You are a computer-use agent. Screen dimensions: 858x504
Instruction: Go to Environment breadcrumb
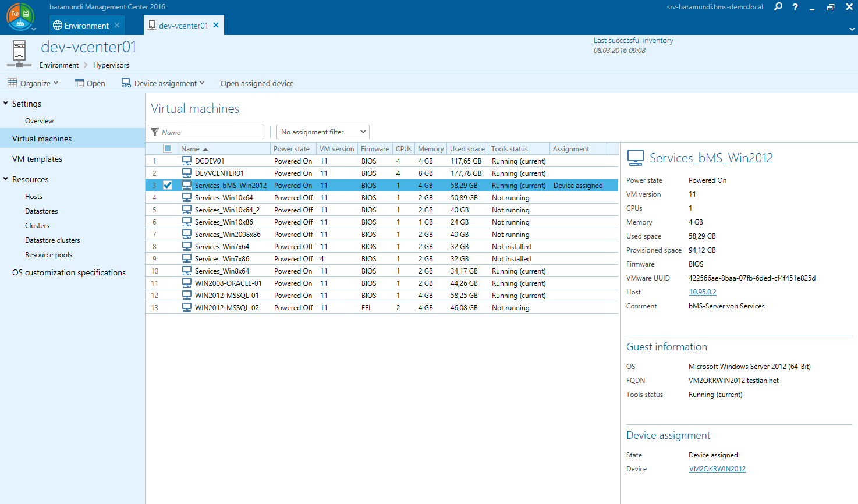point(59,65)
